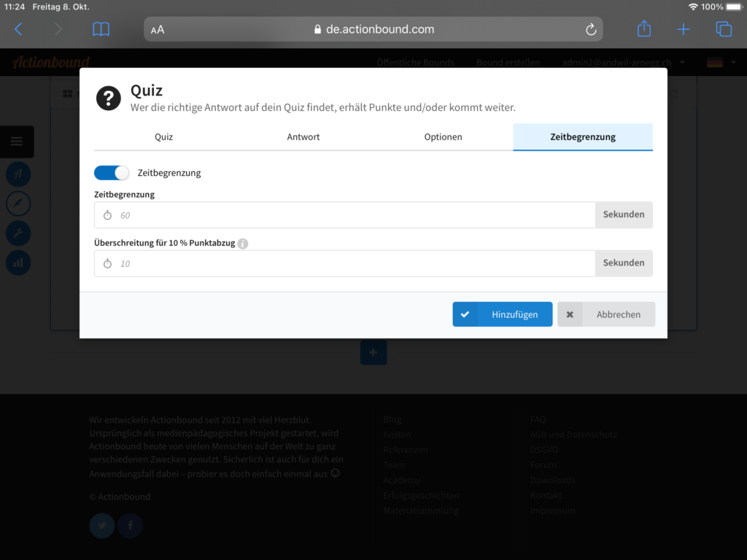Select the Optionen tab
This screenshot has width=747, height=560.
(x=443, y=137)
